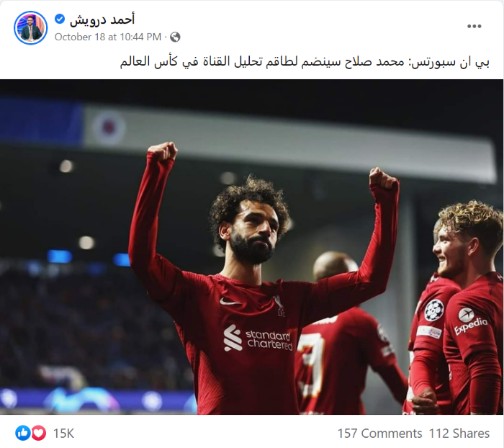Viewport: 504px width, 448px height.
Task: View the 157 Comments
Action: [x=379, y=433]
